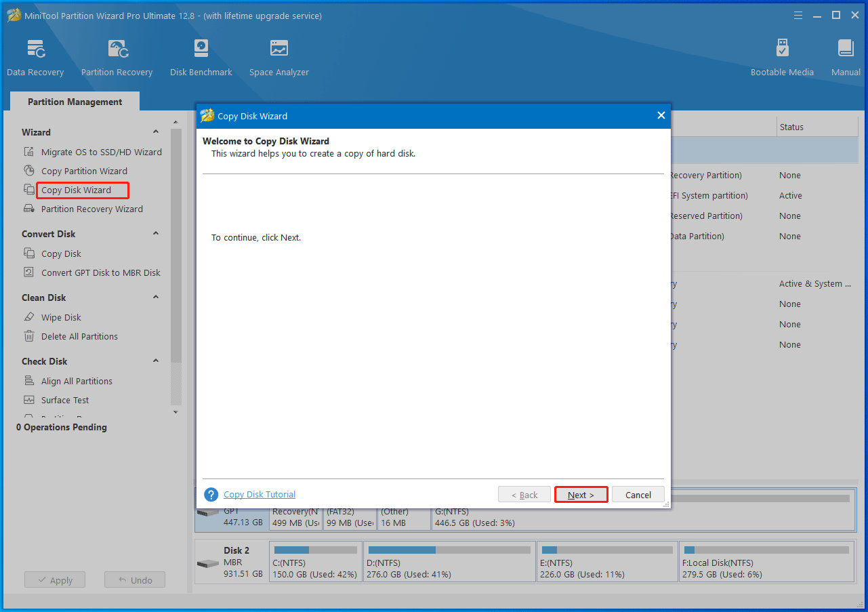The height and width of the screenshot is (612, 868).
Task: Click the help question mark icon in dialog
Action: pyautogui.click(x=211, y=495)
